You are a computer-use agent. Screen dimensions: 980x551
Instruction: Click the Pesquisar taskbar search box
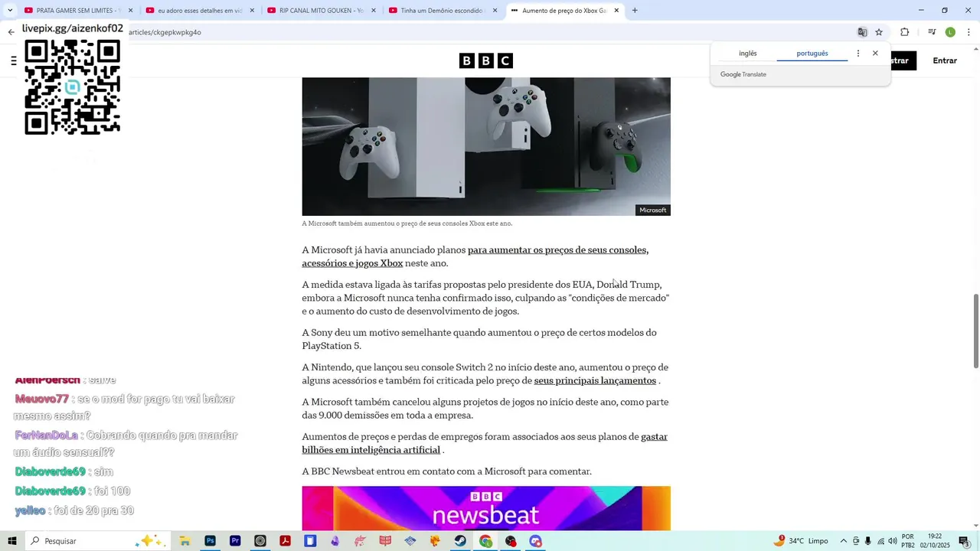(x=98, y=541)
